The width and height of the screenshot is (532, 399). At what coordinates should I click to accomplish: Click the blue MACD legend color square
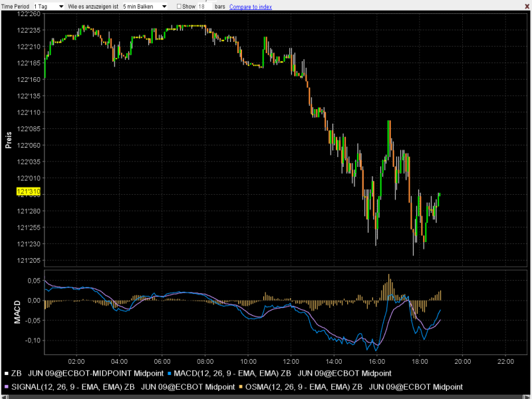coord(169,374)
